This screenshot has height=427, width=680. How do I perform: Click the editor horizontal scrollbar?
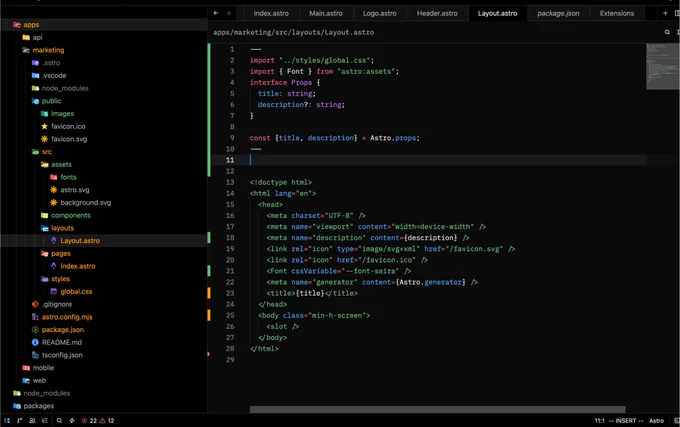pyautogui.click(x=438, y=409)
